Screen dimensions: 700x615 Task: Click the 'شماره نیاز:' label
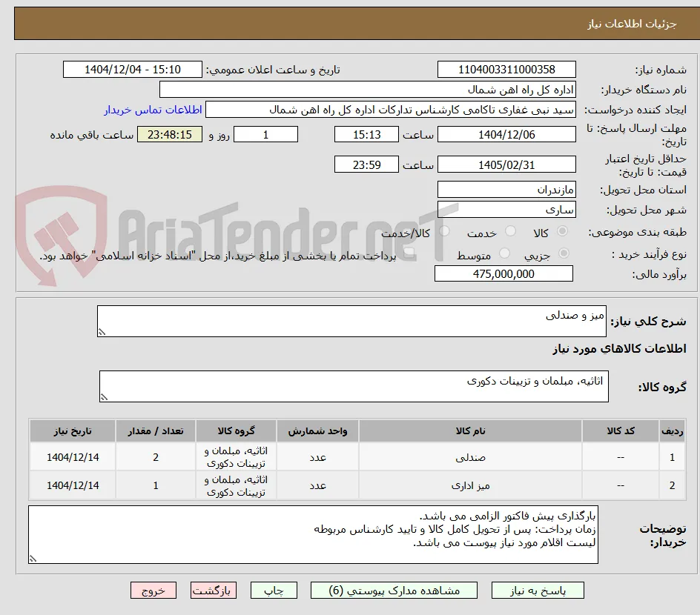pos(661,70)
